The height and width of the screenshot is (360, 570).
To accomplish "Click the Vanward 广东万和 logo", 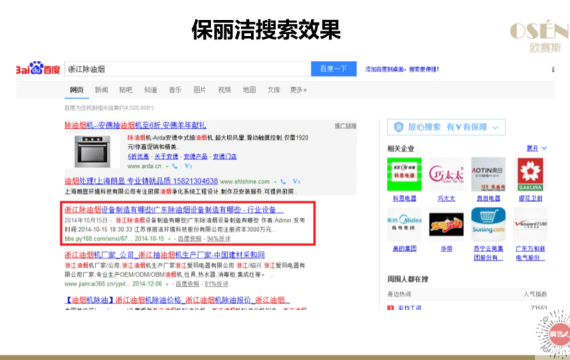I will coord(530,224).
